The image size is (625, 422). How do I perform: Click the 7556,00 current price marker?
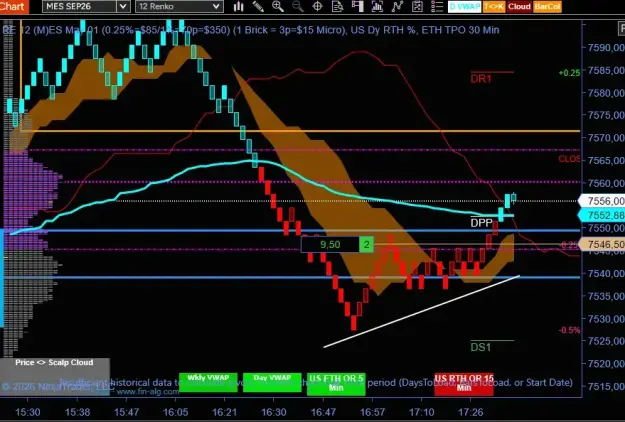pyautogui.click(x=601, y=201)
